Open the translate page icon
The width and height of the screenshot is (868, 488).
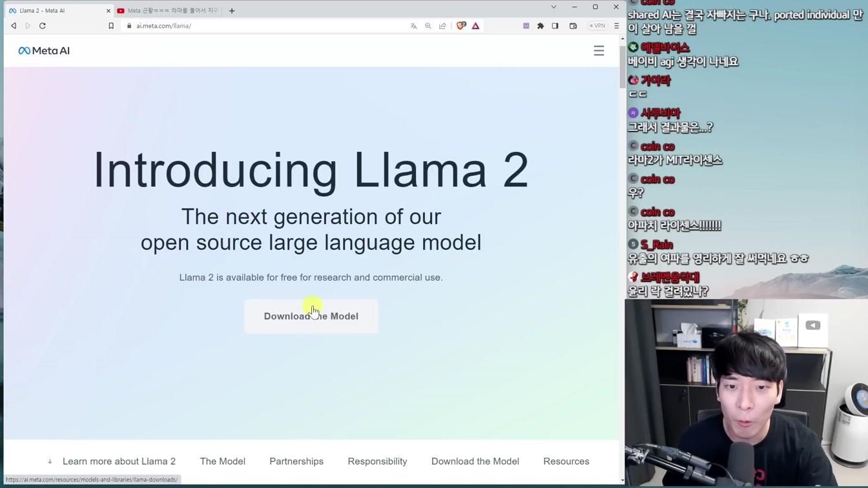(x=413, y=26)
